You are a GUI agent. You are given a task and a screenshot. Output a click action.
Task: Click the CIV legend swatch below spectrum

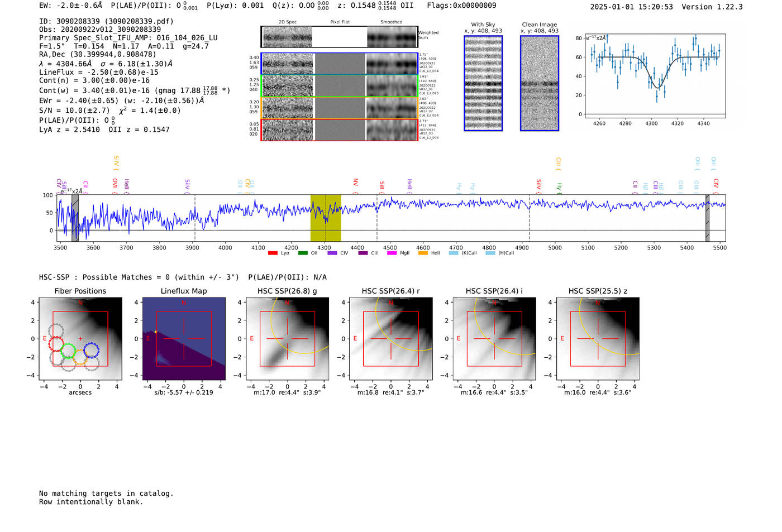(x=332, y=253)
